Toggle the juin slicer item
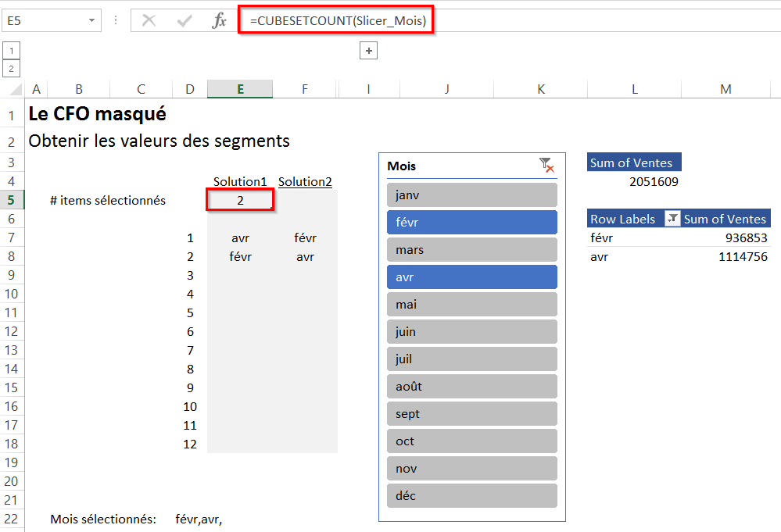This screenshot has width=781, height=532. [471, 331]
